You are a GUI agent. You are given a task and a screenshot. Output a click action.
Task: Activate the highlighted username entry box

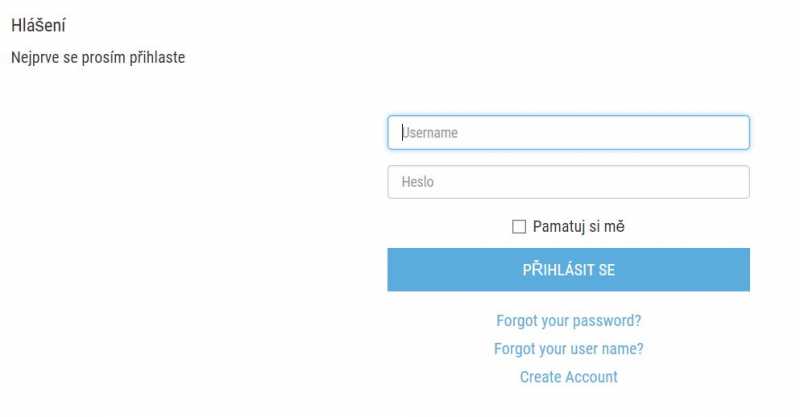pyautogui.click(x=568, y=133)
